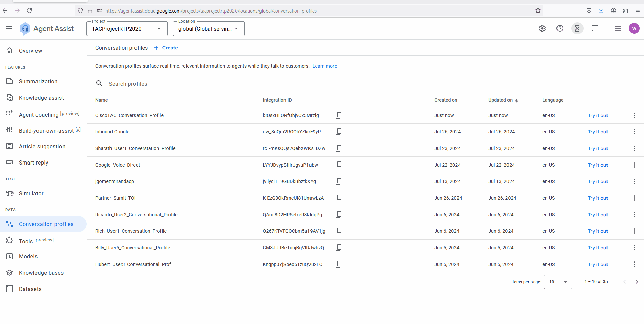Viewport: 644px width, 324px height.
Task: Try it out for Rich_User1_Conversation_Profile
Action: pyautogui.click(x=598, y=231)
